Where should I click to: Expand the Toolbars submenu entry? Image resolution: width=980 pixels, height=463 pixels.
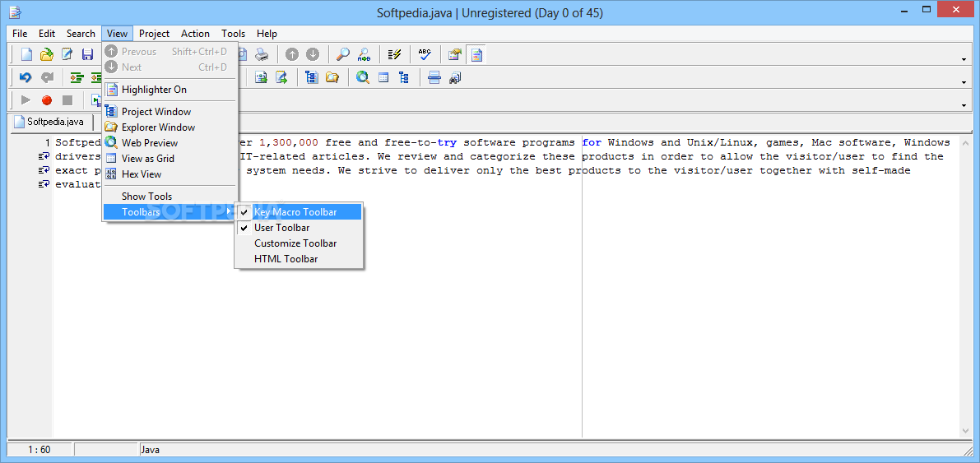pos(170,212)
